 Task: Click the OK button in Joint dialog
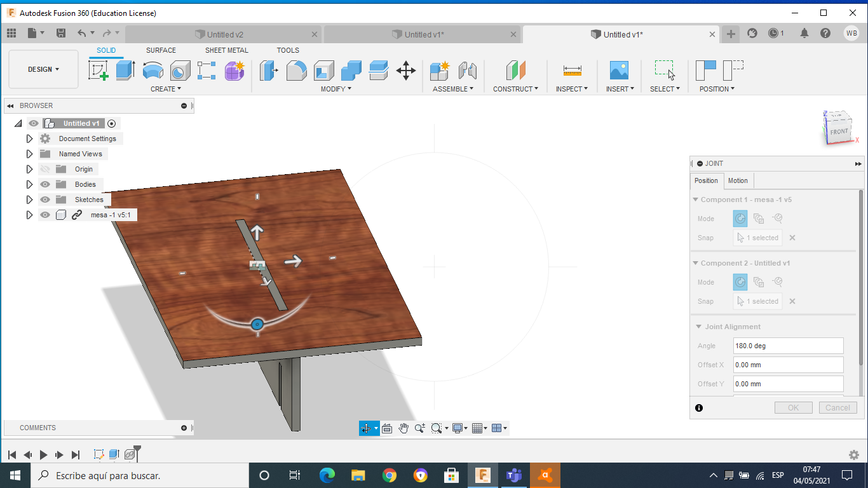tap(793, 408)
